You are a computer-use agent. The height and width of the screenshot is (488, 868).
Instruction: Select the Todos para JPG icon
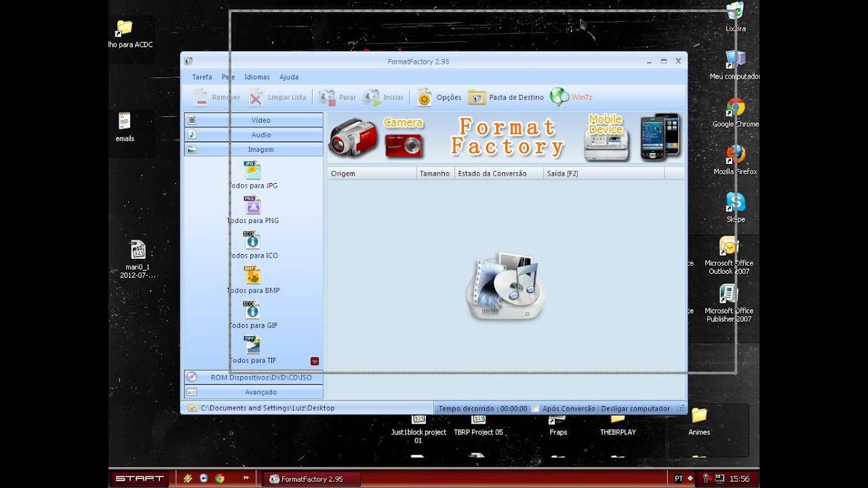[x=252, y=169]
